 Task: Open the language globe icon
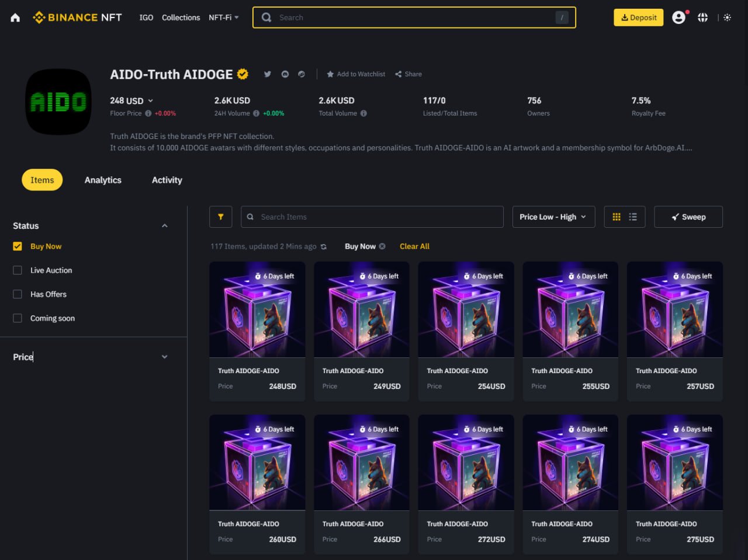pos(703,18)
